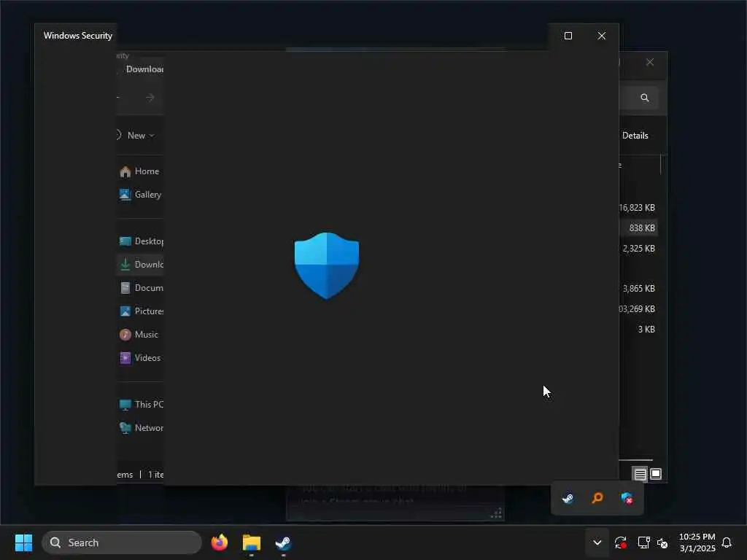Screen dimensions: 747x560
Task: Click the orange magnifier icon in the tray overflow
Action: (597, 499)
